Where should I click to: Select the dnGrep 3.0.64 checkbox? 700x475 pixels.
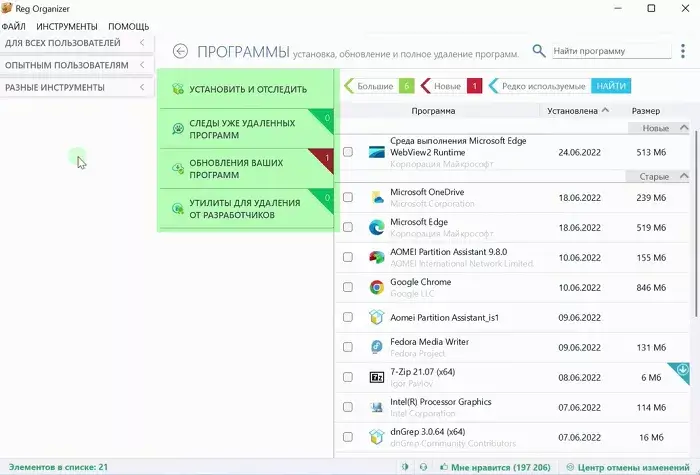click(348, 437)
